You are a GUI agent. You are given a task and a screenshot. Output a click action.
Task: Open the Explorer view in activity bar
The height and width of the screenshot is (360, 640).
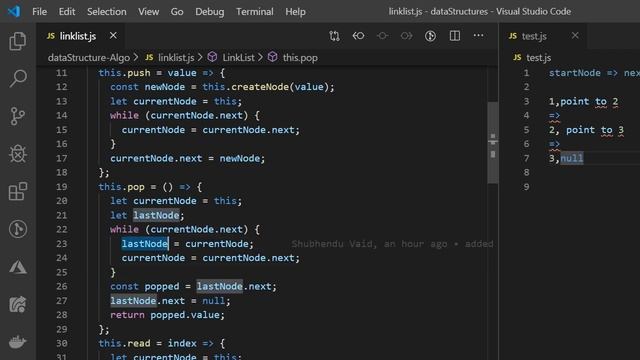coord(18,41)
